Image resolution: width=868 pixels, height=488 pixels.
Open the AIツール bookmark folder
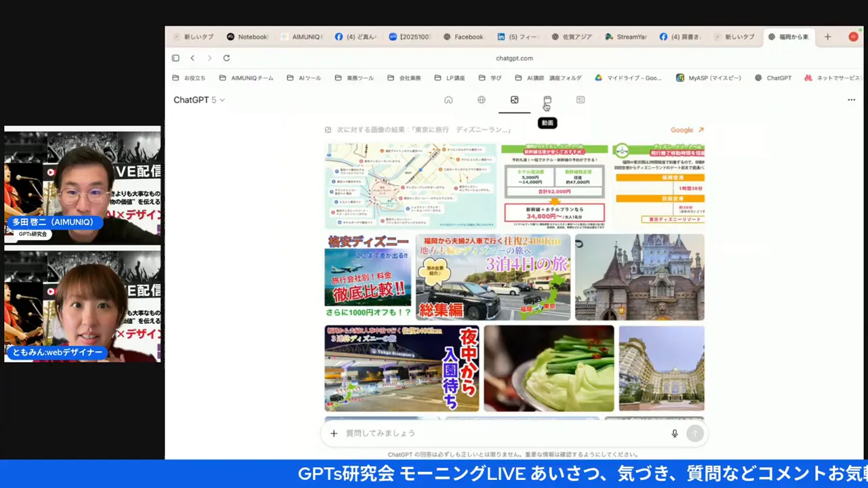tap(304, 78)
